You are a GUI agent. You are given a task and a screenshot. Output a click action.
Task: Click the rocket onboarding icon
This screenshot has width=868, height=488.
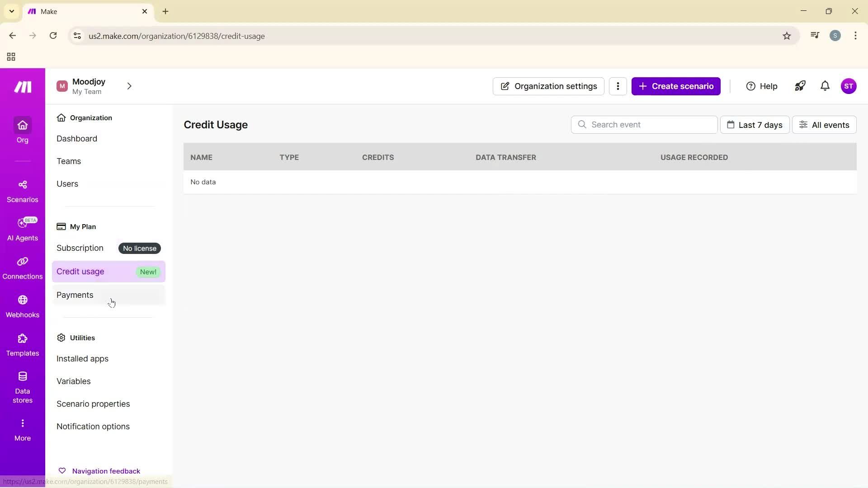coord(800,86)
